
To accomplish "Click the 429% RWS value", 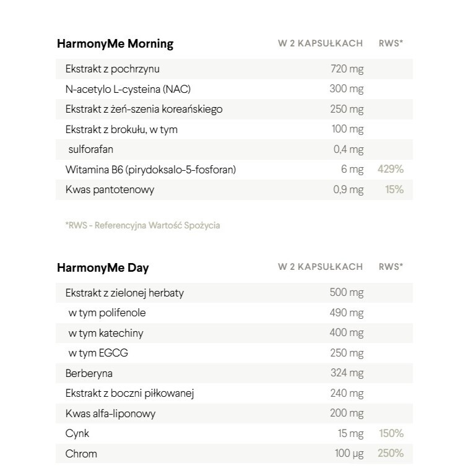I will 390,169.
